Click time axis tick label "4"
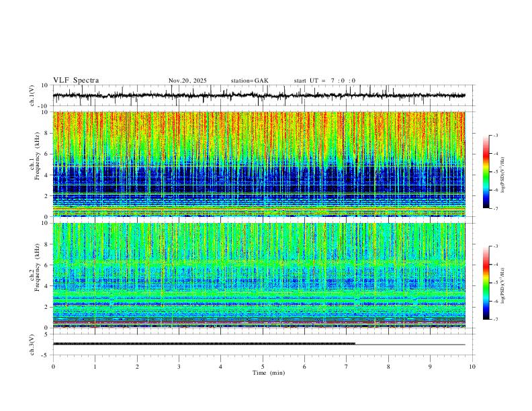The height and width of the screenshot is (411, 532). [221, 367]
